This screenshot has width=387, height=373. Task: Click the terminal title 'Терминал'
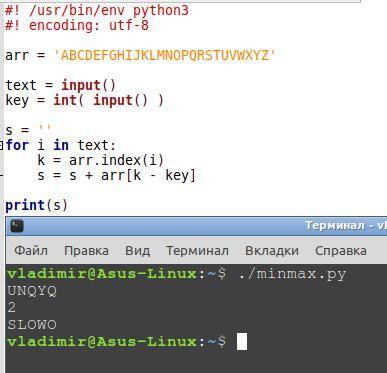coord(335,226)
